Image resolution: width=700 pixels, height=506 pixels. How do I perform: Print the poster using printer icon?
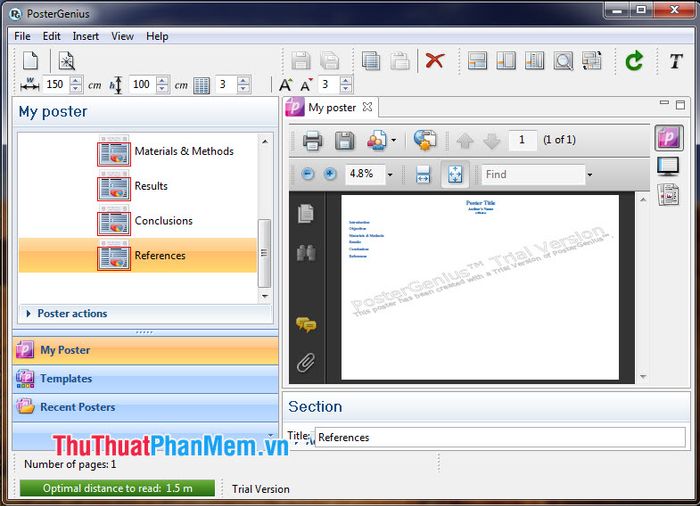[x=312, y=140]
